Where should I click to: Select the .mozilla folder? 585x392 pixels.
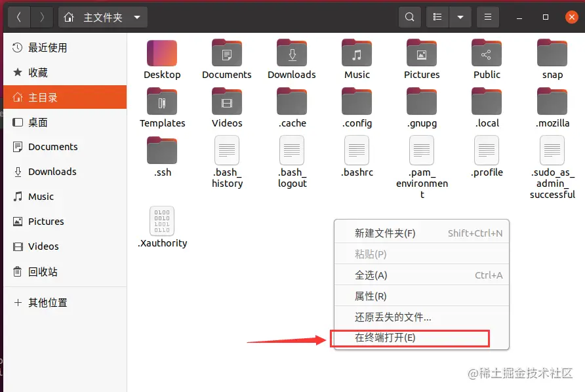coord(552,108)
